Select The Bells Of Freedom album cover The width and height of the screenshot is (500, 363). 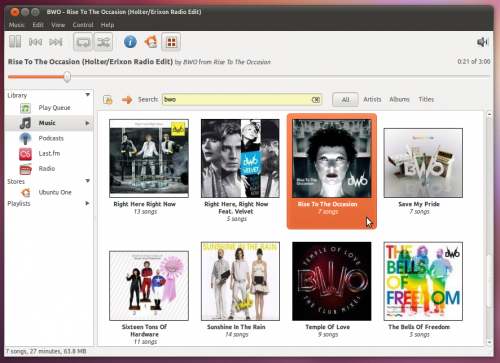[423, 281]
